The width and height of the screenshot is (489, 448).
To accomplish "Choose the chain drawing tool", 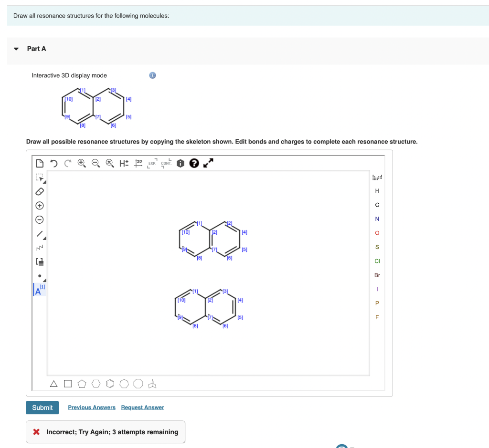I will pyautogui.click(x=39, y=247).
